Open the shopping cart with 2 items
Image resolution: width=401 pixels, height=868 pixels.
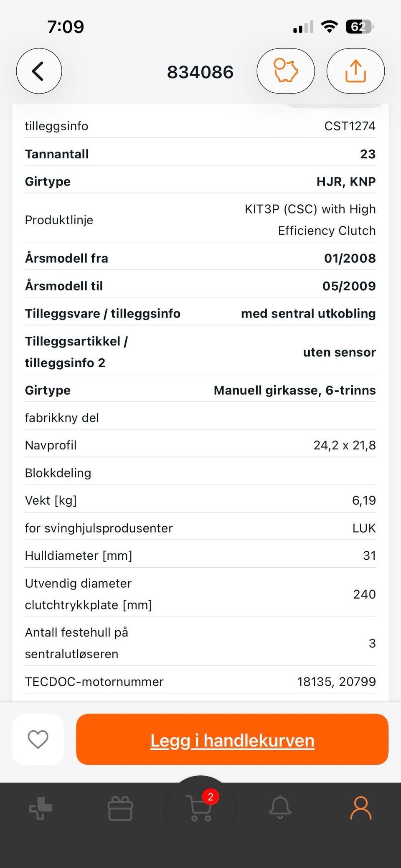click(x=200, y=808)
